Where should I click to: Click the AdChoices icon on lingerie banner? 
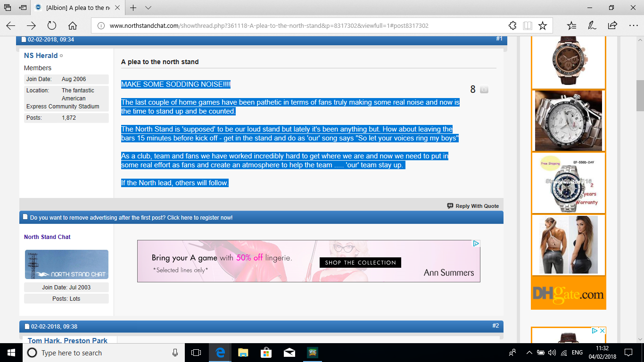476,244
